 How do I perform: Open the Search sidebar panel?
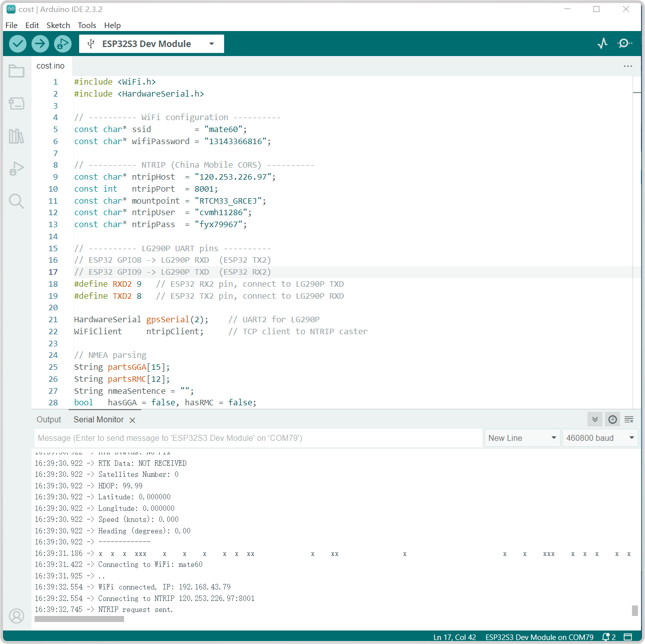coord(17,201)
